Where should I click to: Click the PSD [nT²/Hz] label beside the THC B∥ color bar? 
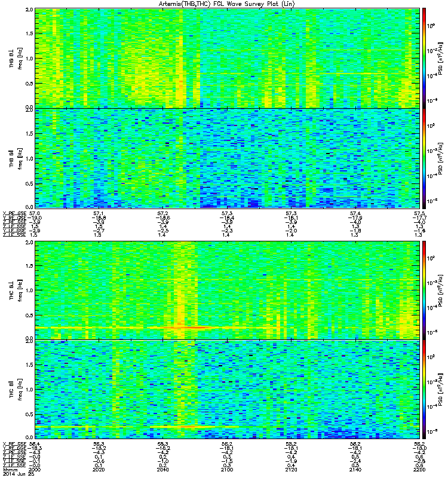pos(440,390)
